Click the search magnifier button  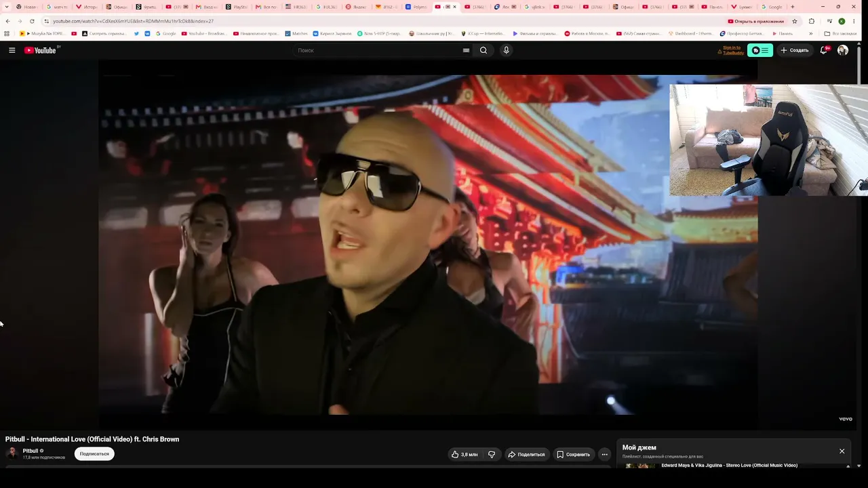tap(484, 50)
